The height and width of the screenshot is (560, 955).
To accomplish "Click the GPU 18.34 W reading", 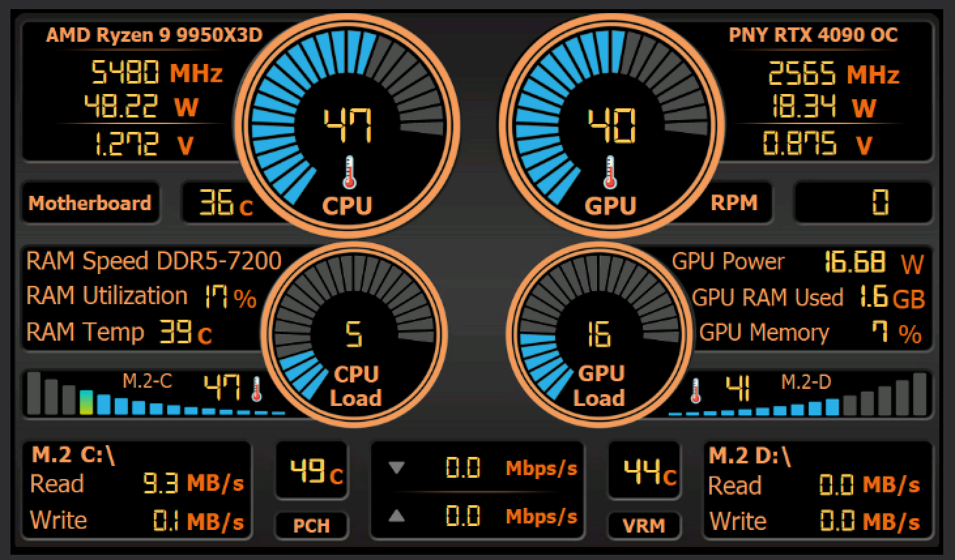I will (x=824, y=107).
